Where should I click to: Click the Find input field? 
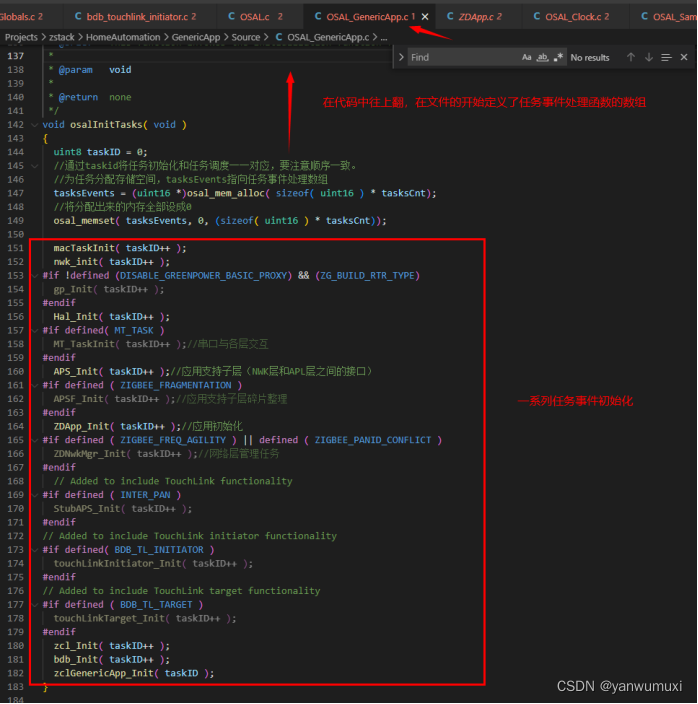462,57
